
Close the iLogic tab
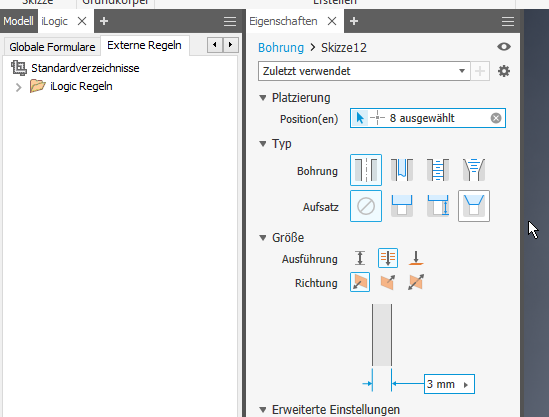click(82, 21)
